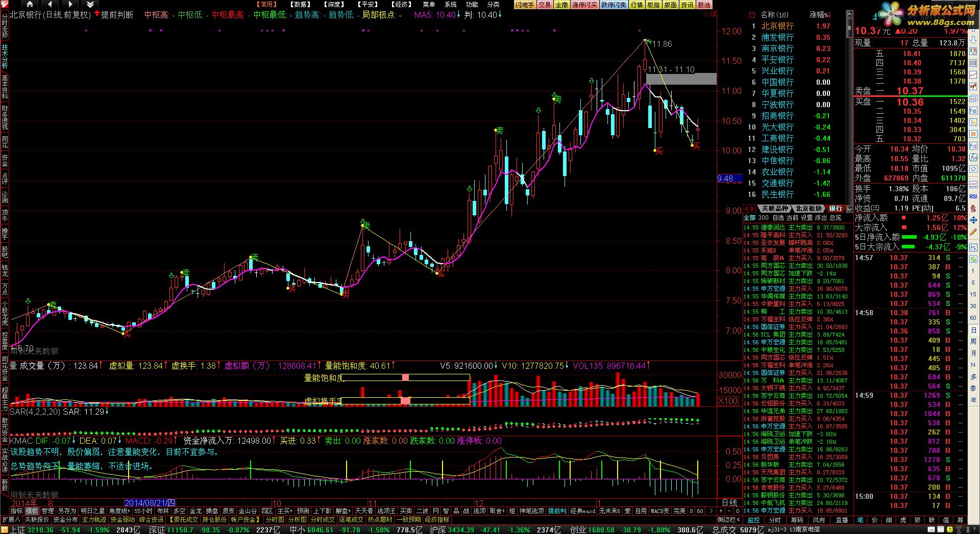Select the 经典macd indicator tab
980x534 pixels.
(x=583, y=511)
